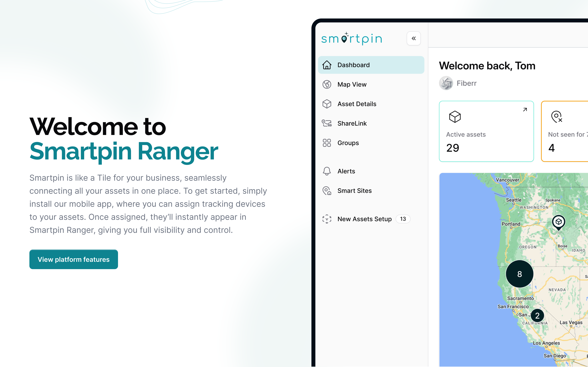Click the map cluster marker labeled 2

coord(537,316)
